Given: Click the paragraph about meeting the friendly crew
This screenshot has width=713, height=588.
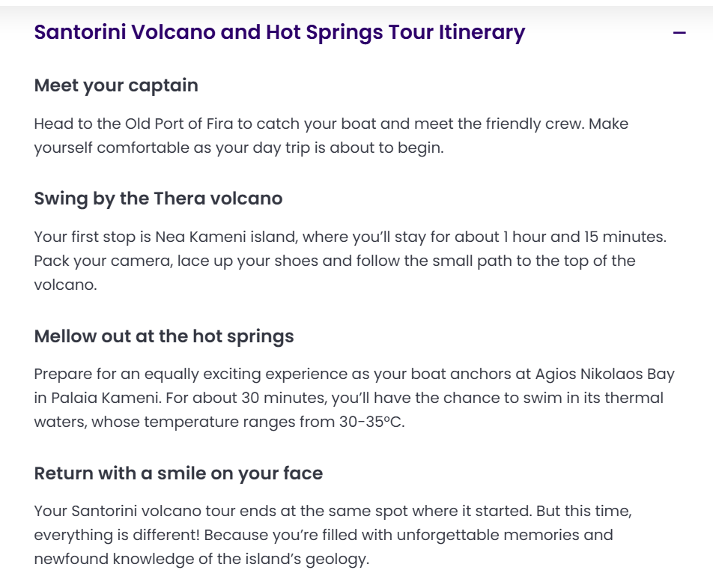Looking at the screenshot, I should click(x=331, y=136).
